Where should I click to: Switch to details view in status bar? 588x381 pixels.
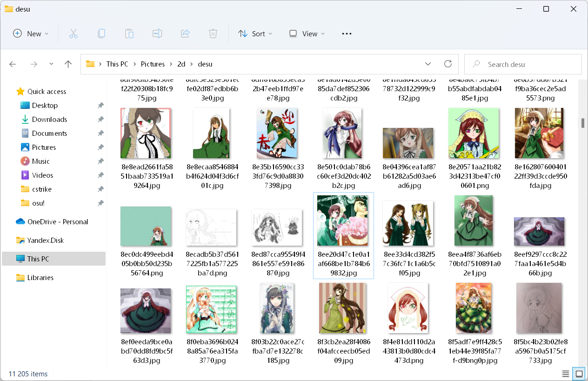[566, 374]
